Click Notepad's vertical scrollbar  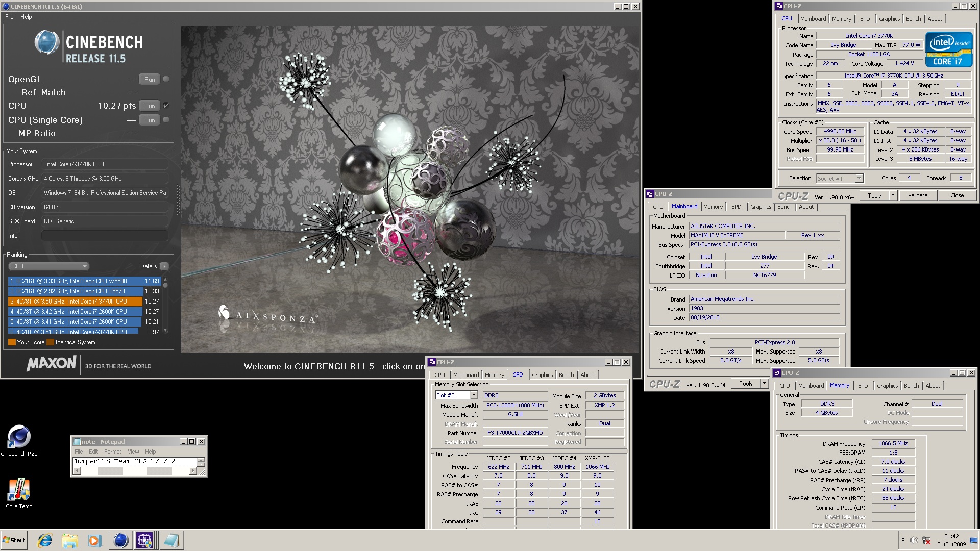201,462
